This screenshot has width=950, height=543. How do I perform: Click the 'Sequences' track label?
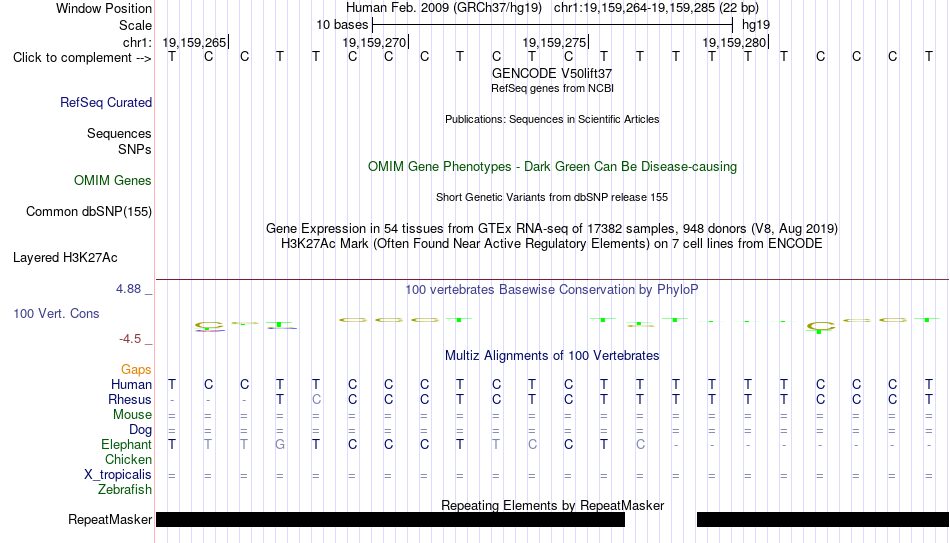click(x=119, y=133)
